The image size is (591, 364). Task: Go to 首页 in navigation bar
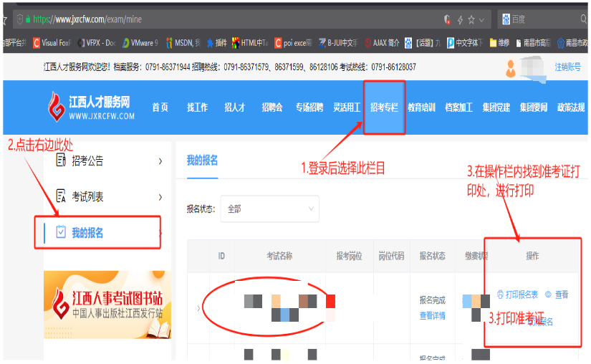click(160, 107)
